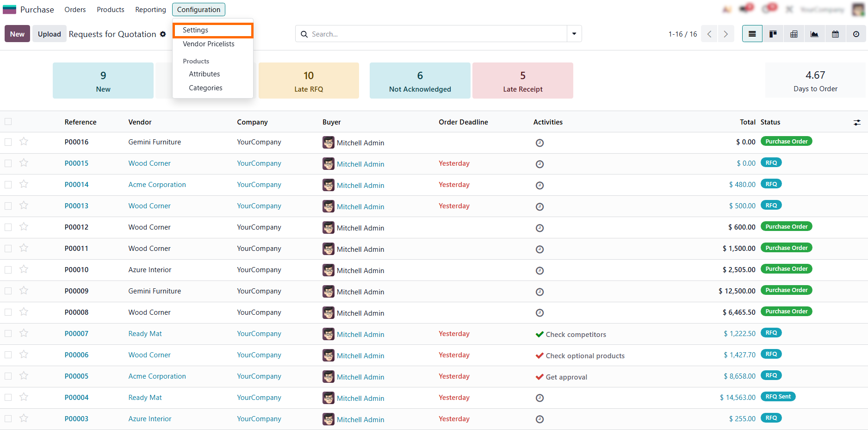Viewport: 868px width, 430px height.
Task: Click the gear icon beside Requests for Quotation
Action: coord(163,34)
